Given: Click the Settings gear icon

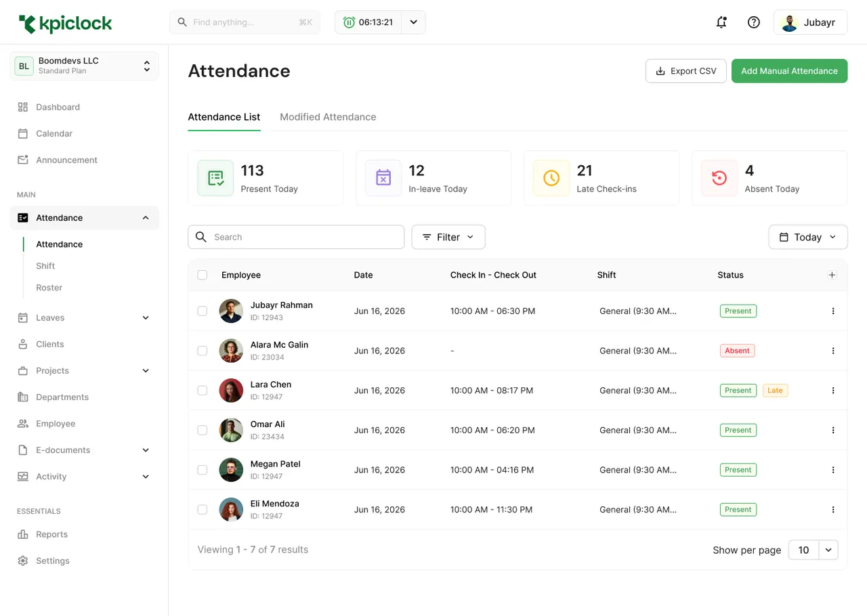Looking at the screenshot, I should pyautogui.click(x=23, y=560).
